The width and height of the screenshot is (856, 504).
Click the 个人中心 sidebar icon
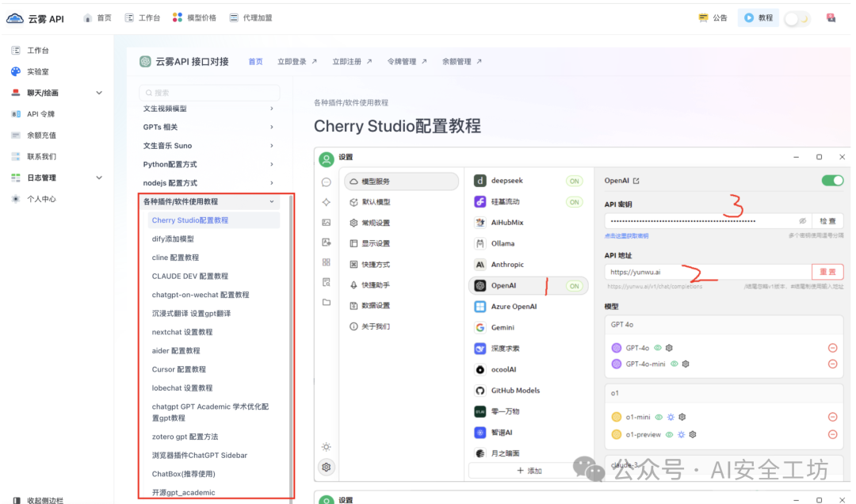coord(16,200)
